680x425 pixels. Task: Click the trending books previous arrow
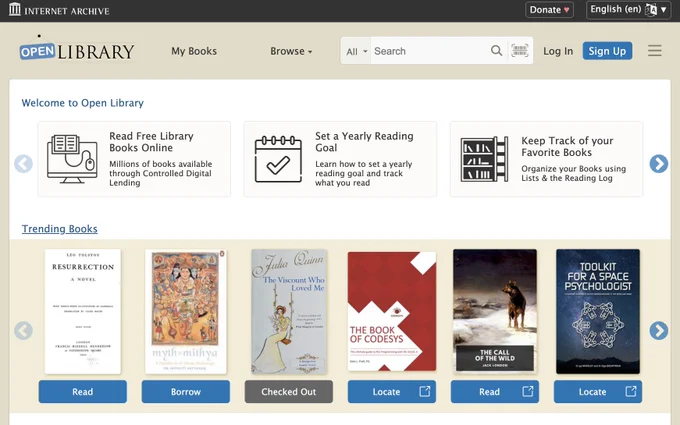23,330
